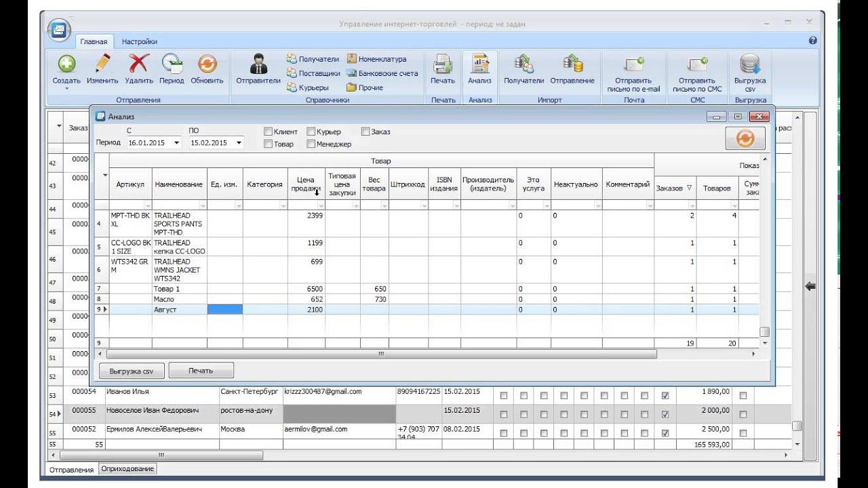Viewport: 868px width, 488px height.
Task: Tick the Курьер checkbox
Action: tap(311, 131)
